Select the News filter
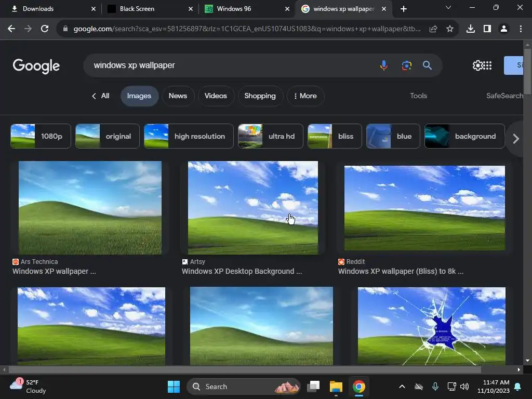 (178, 96)
